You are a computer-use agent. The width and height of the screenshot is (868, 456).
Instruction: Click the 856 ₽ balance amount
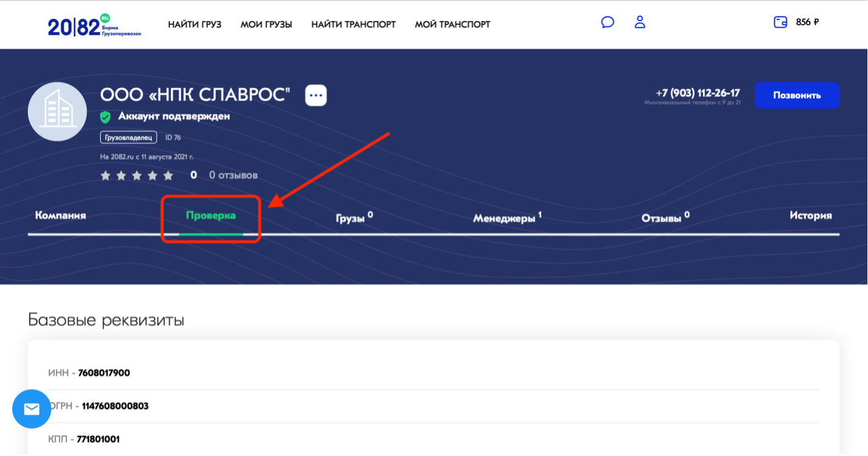807,22
